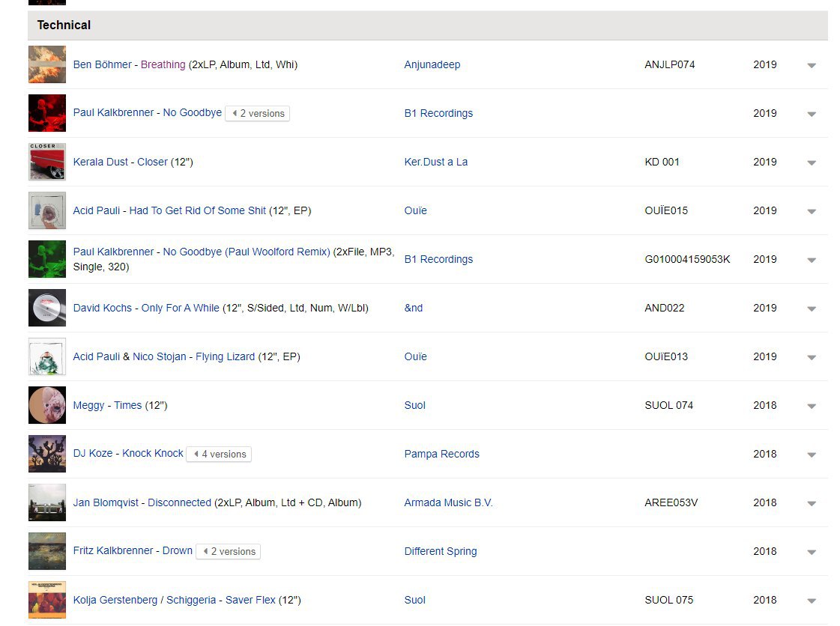Viewport: 840px width, 626px height.
Task: Expand dropdown arrow for Meggy Times row
Action: (x=812, y=407)
